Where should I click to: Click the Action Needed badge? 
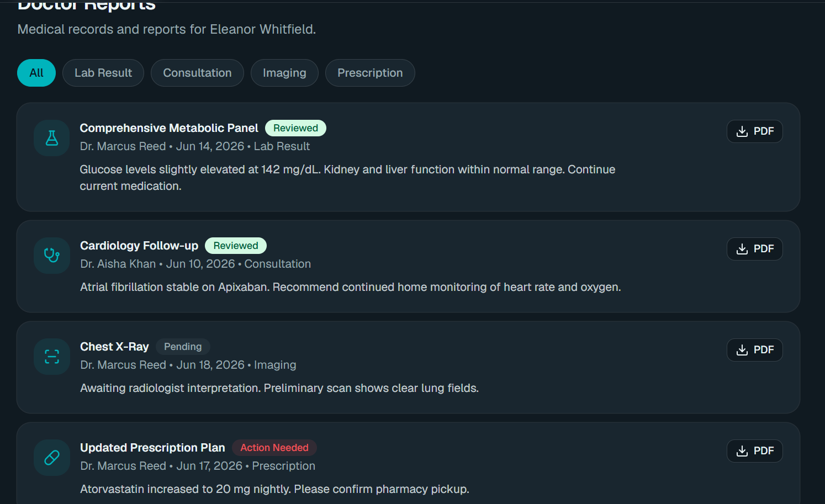point(274,448)
